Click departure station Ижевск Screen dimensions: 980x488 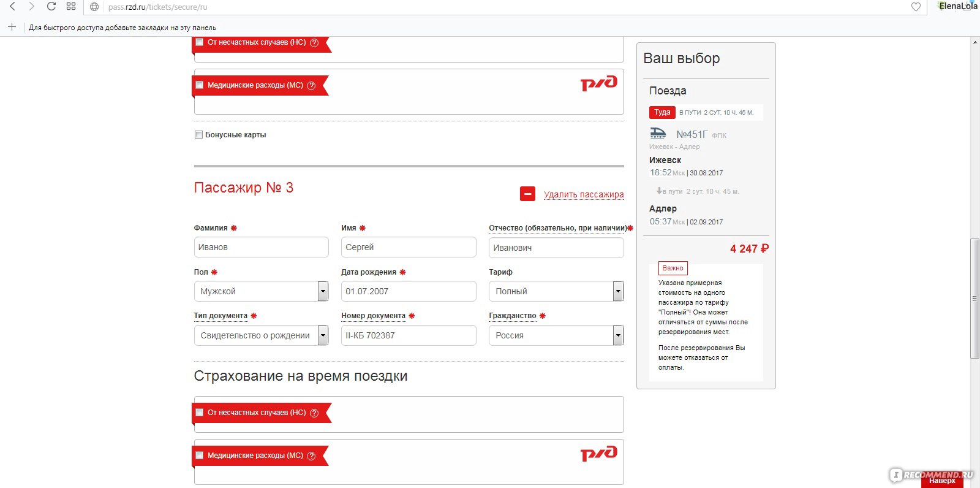click(665, 160)
